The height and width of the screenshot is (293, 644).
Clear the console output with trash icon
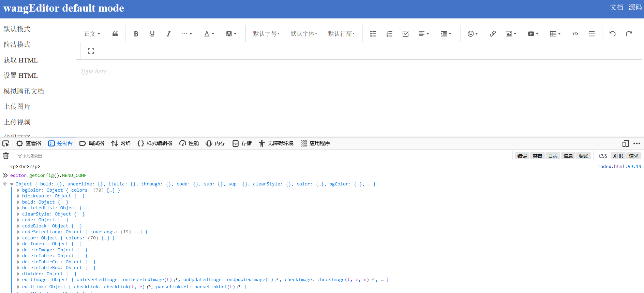[x=6, y=156]
